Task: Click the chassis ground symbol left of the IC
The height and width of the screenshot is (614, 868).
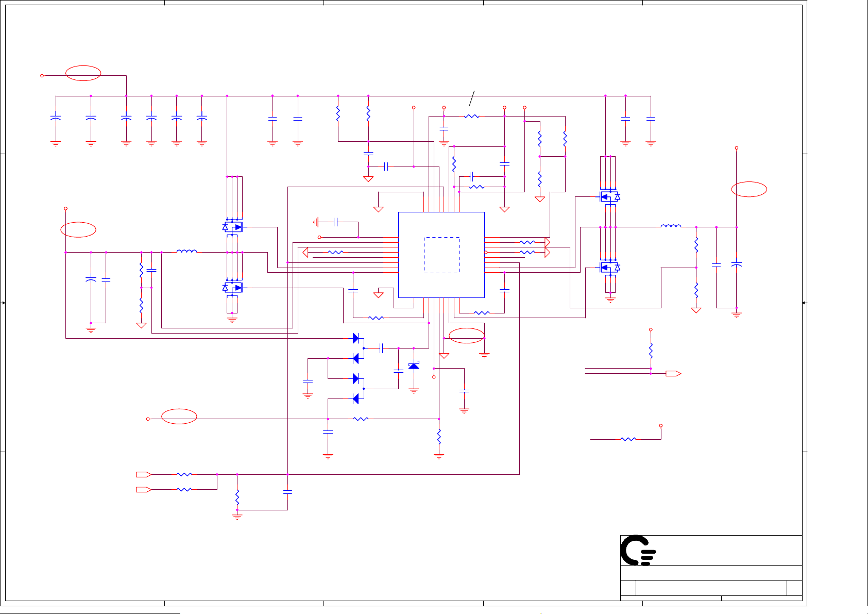Action: (x=316, y=222)
